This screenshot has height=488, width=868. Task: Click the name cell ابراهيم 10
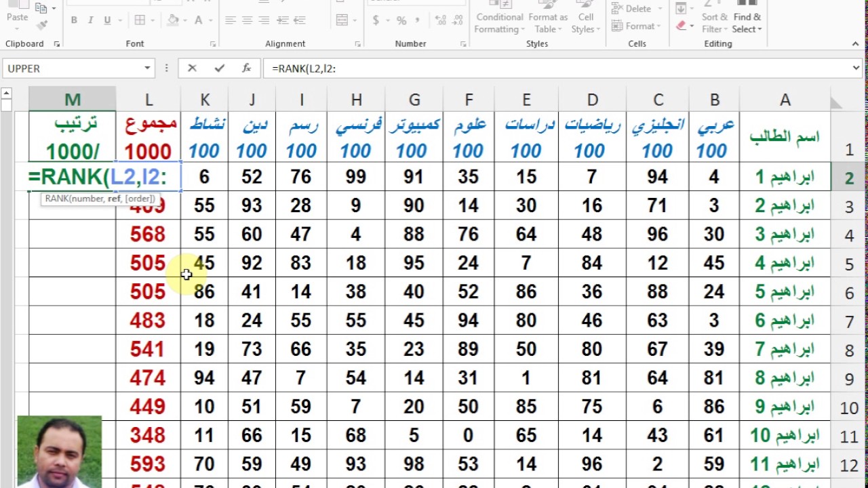(785, 436)
